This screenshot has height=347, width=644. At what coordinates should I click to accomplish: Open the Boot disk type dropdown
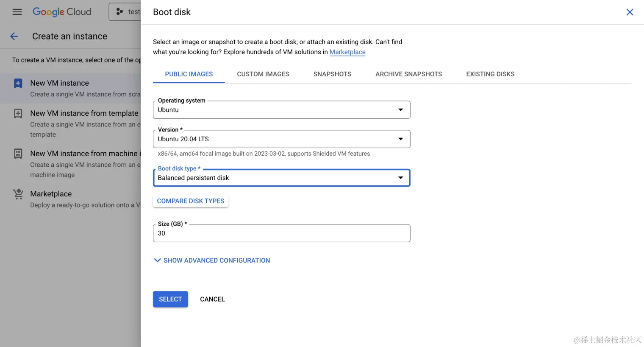tap(281, 178)
